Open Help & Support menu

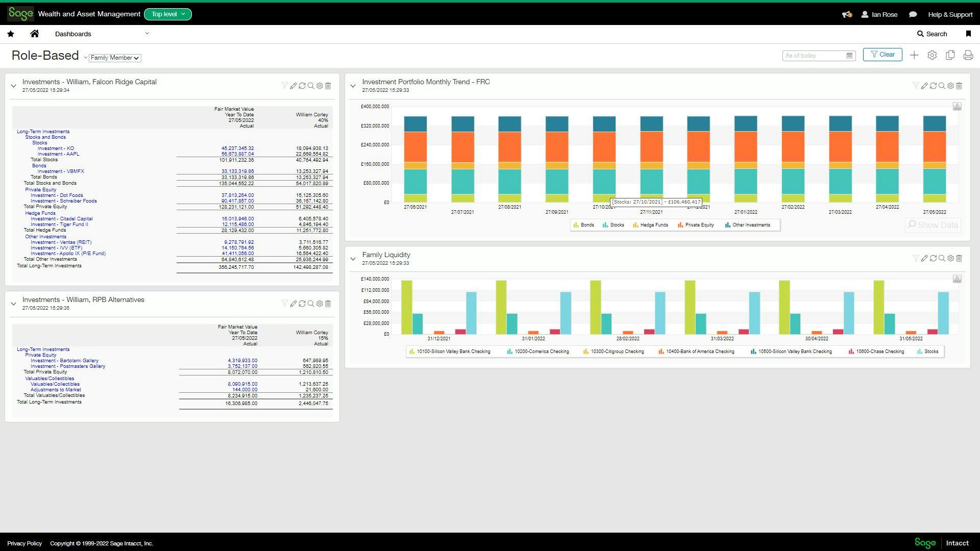click(950, 14)
